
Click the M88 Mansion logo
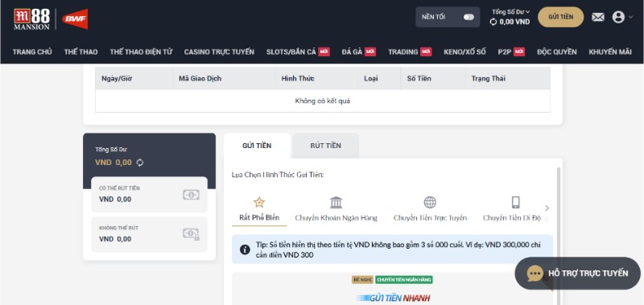click(x=31, y=19)
